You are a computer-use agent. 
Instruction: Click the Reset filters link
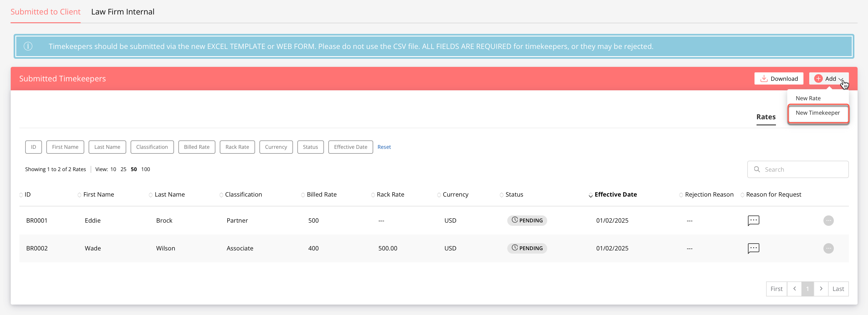pyautogui.click(x=384, y=147)
